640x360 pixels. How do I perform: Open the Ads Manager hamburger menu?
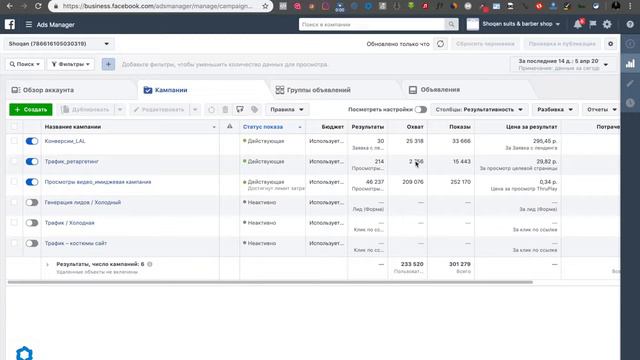[29, 24]
